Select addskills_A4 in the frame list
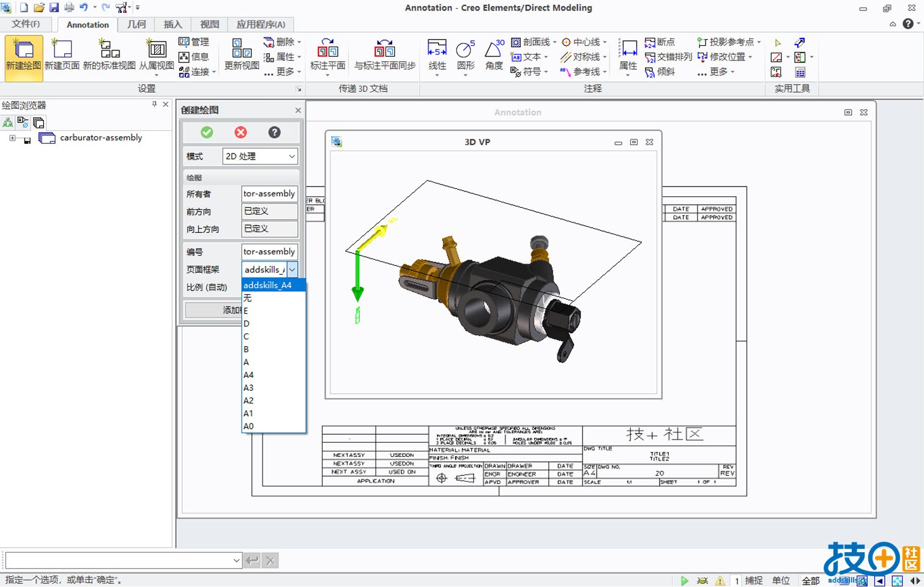 [274, 285]
